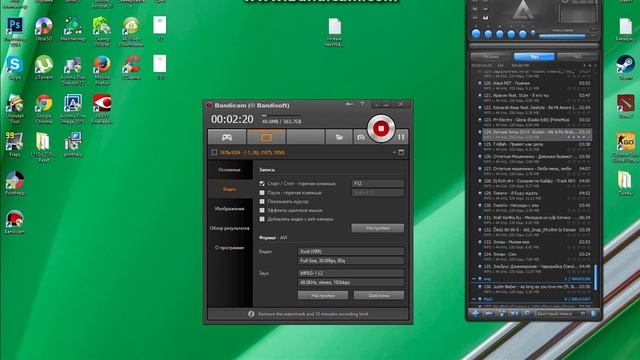Image resolution: width=640 pixels, height=360 pixels.
Task: Open the Steam desktop icon
Action: click(625, 67)
